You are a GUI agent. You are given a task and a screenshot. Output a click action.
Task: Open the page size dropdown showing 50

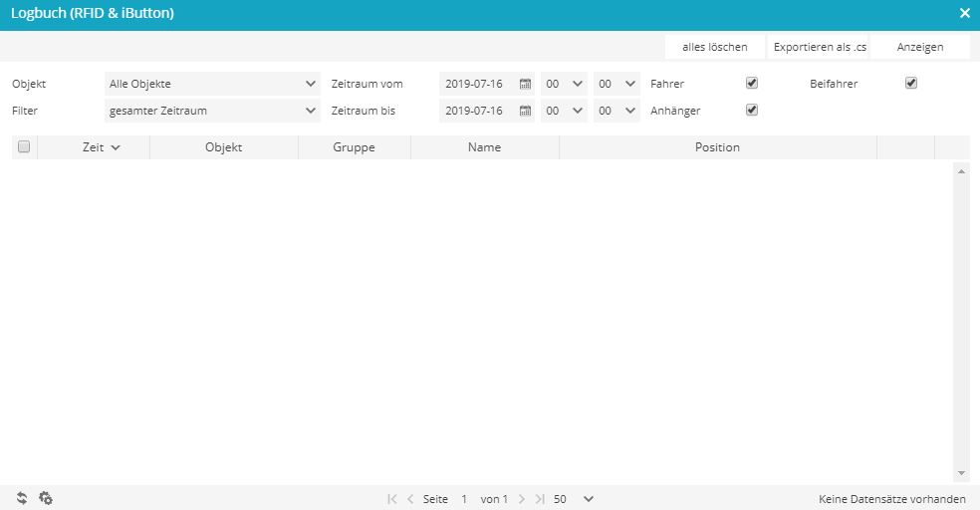pos(573,499)
